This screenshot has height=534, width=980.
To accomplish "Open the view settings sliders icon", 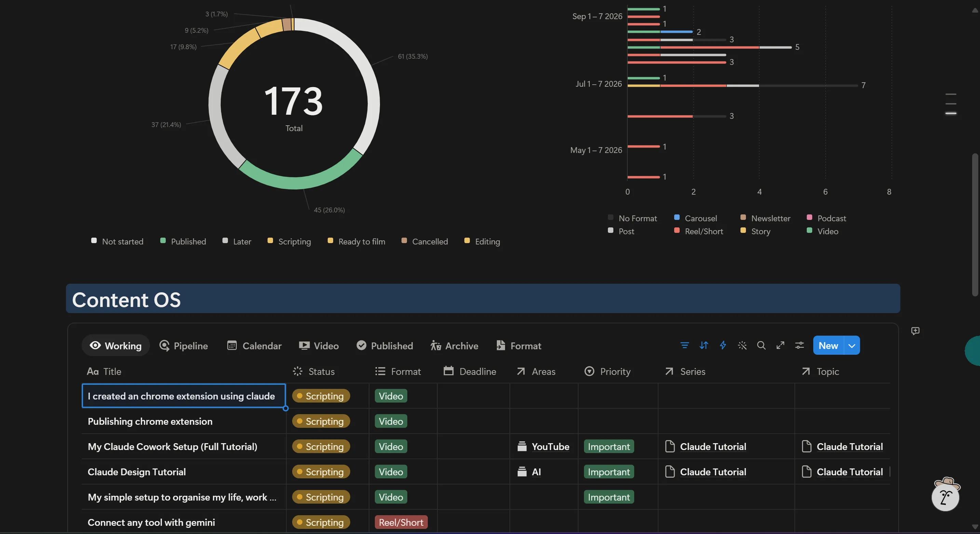I will point(799,346).
